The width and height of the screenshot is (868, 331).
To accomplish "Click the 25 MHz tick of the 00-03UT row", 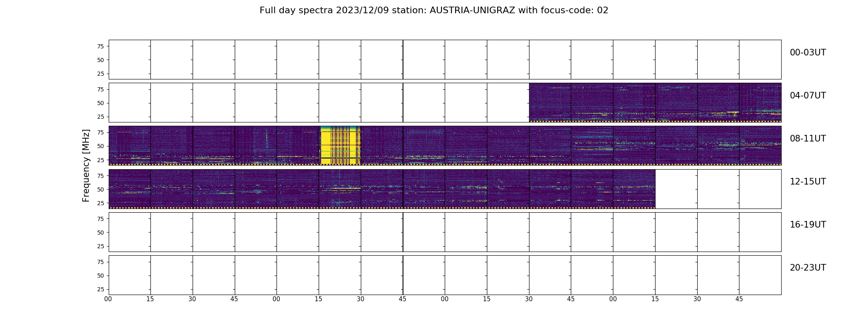I will (x=100, y=74).
